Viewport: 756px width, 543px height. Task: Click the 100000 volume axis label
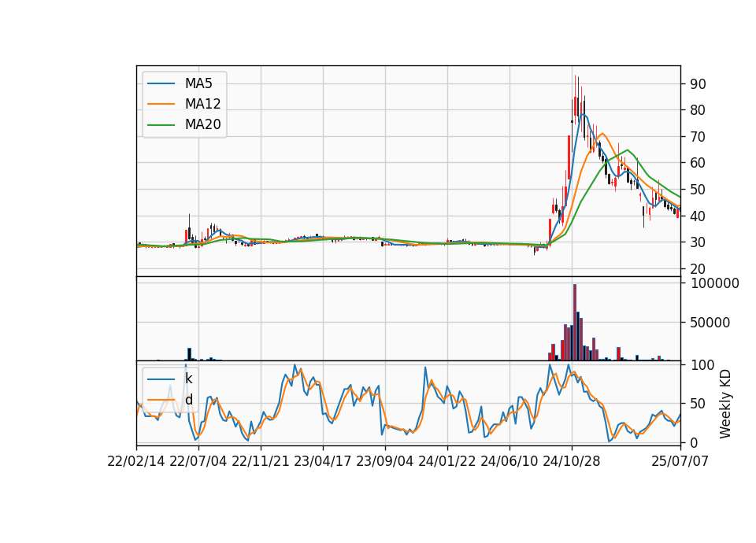[x=714, y=283]
